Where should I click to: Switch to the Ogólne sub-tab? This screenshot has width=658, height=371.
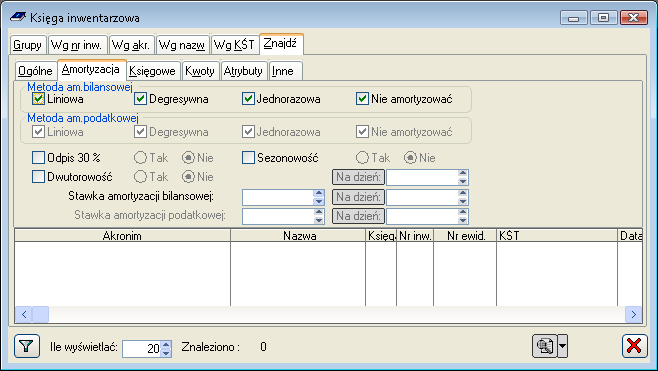pyautogui.click(x=36, y=71)
